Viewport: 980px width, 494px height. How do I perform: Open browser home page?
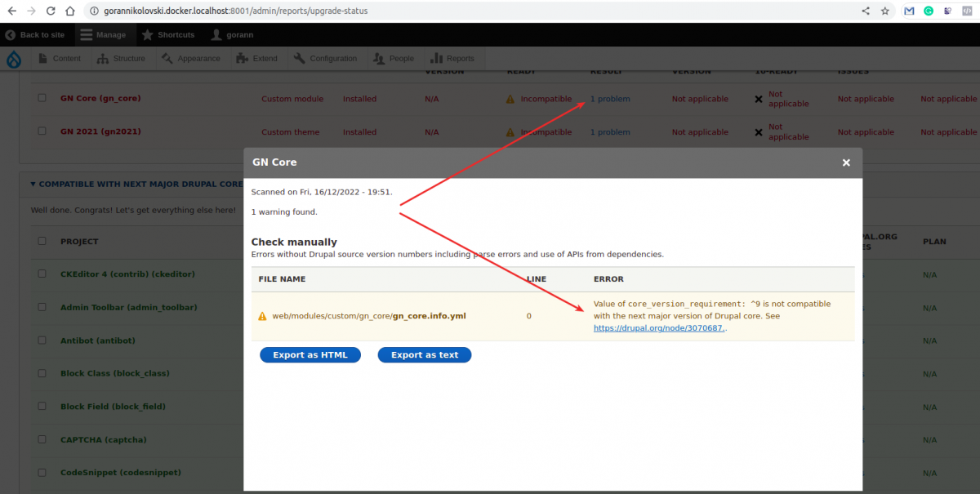69,11
